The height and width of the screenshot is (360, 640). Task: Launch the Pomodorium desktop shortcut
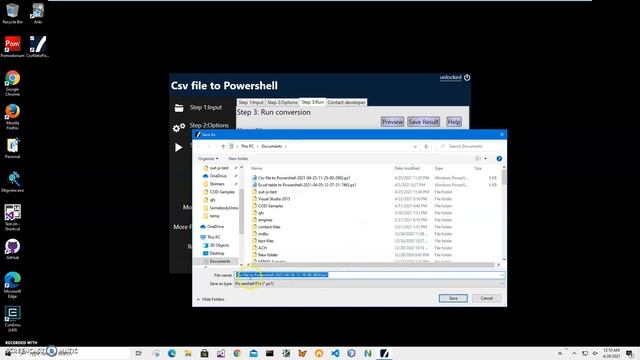tap(12, 47)
